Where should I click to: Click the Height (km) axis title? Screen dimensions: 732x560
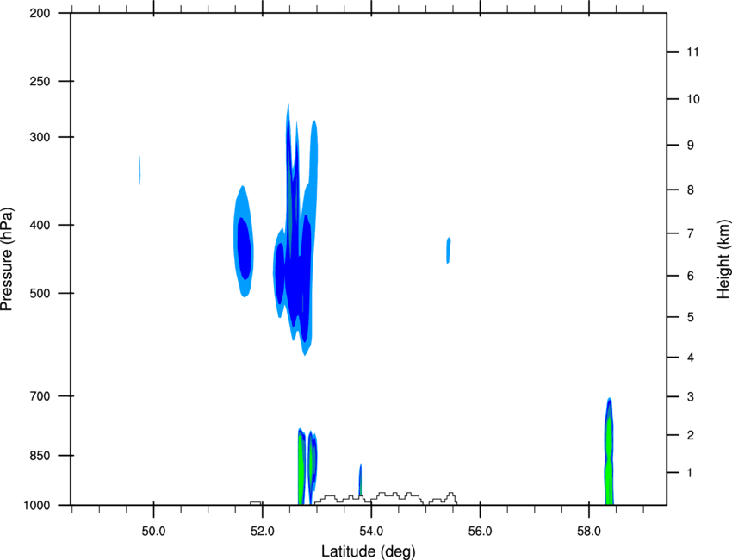pyautogui.click(x=723, y=258)
